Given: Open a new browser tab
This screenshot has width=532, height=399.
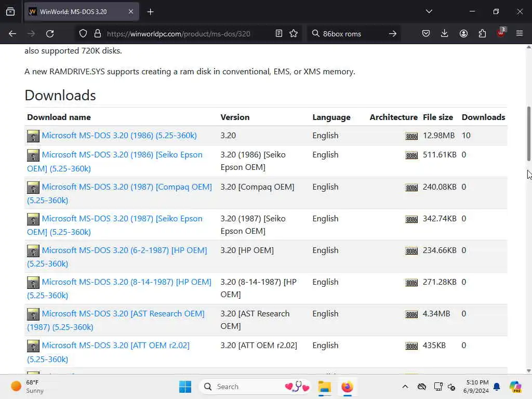Looking at the screenshot, I should pos(150,11).
